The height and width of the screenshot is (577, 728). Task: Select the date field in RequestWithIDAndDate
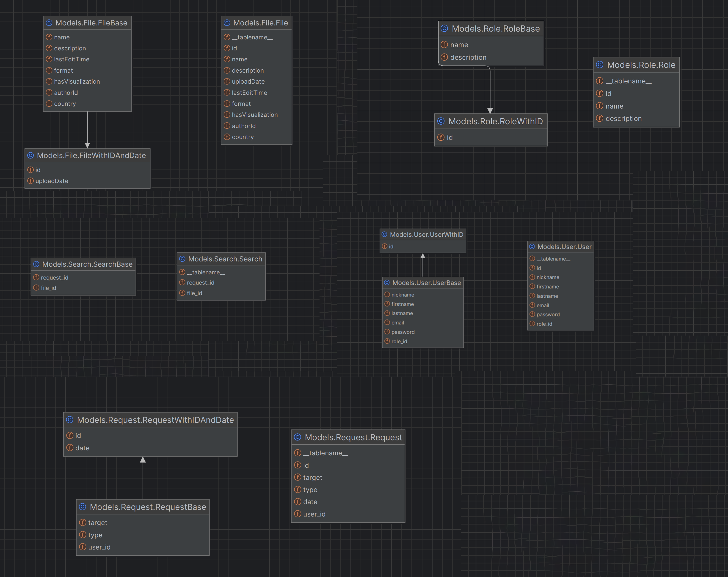[82, 448]
